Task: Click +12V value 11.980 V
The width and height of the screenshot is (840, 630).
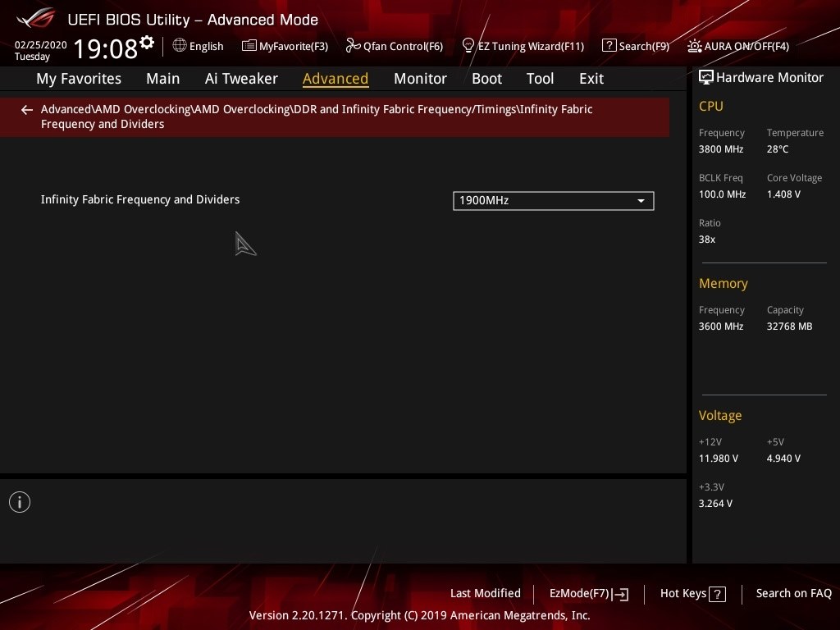Action: pyautogui.click(x=718, y=459)
